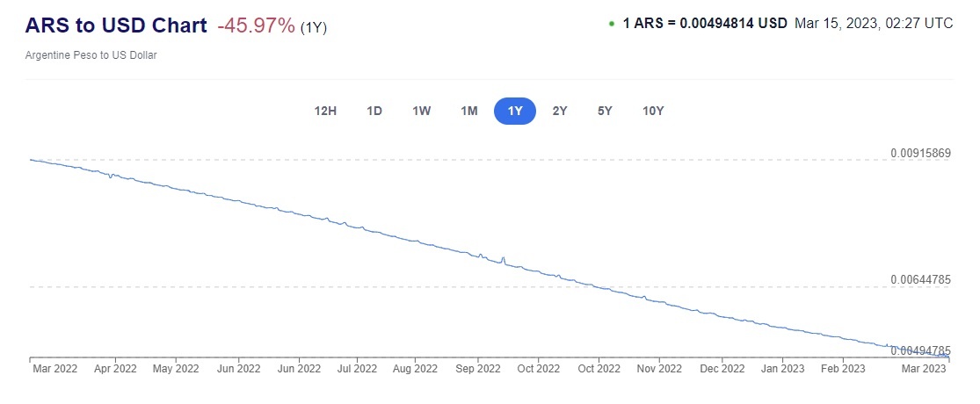Switch to the 2Y time range
980x404 pixels.
(x=560, y=111)
